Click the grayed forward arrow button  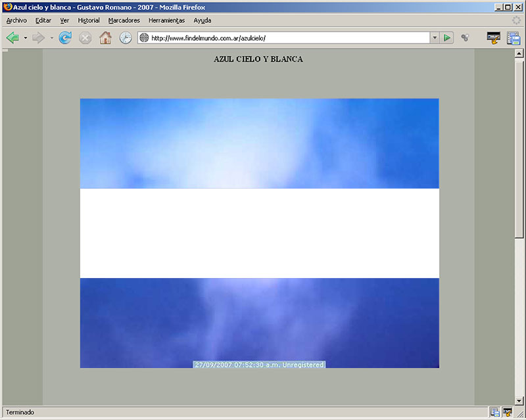(x=38, y=38)
